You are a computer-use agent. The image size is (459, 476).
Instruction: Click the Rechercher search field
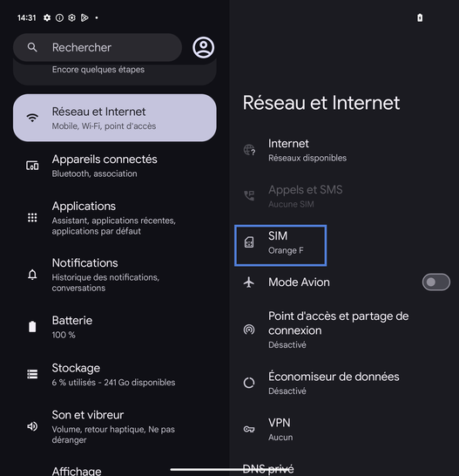(98, 47)
